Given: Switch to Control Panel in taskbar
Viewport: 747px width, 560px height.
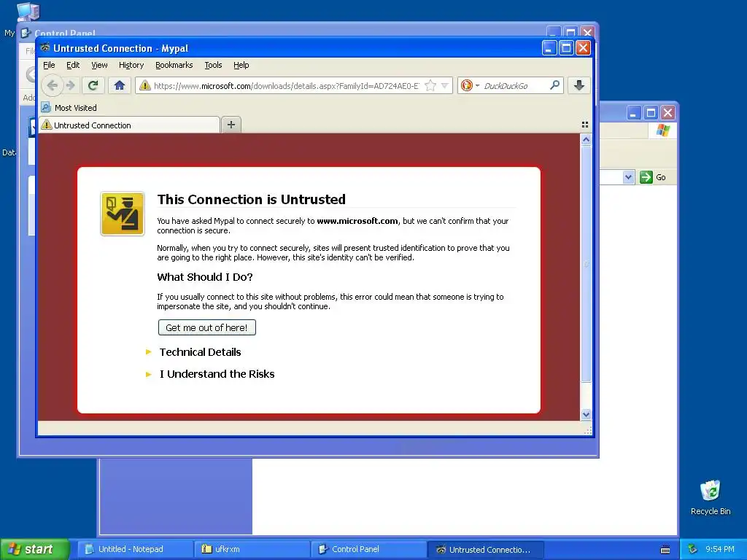Looking at the screenshot, I should [369, 549].
